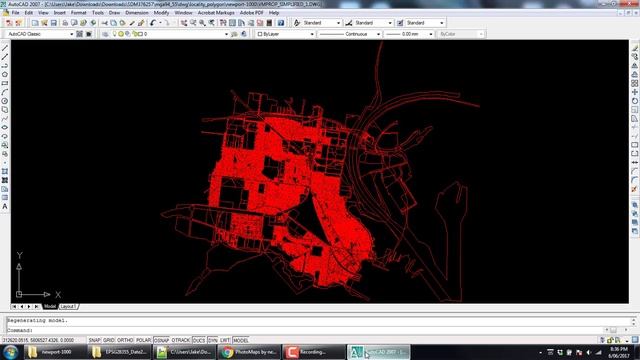
Task: Click the MODEL button in status bar
Action: pos(240,340)
